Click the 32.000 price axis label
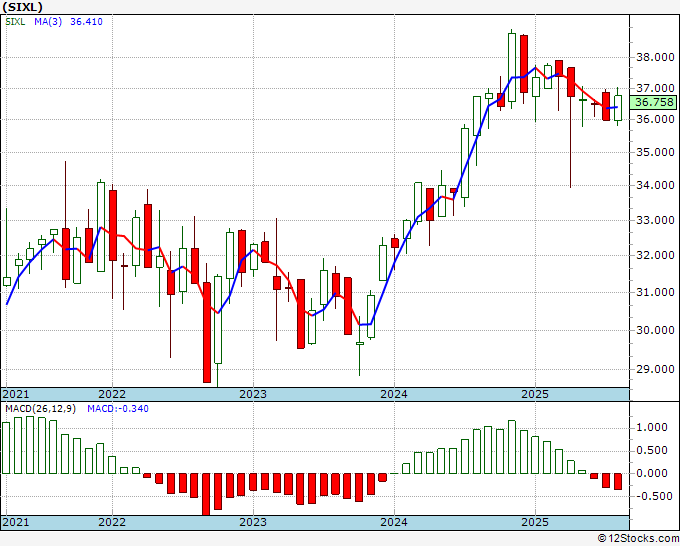680x546 pixels. [655, 255]
